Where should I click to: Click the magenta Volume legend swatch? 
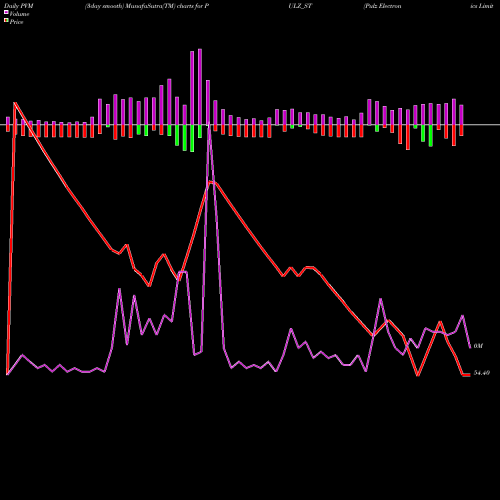coord(6,12)
